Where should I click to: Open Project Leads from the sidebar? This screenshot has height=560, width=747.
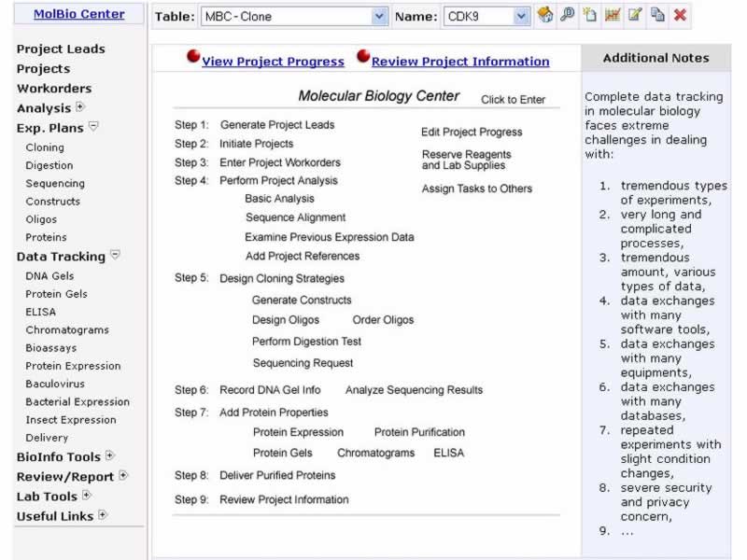[x=61, y=49]
